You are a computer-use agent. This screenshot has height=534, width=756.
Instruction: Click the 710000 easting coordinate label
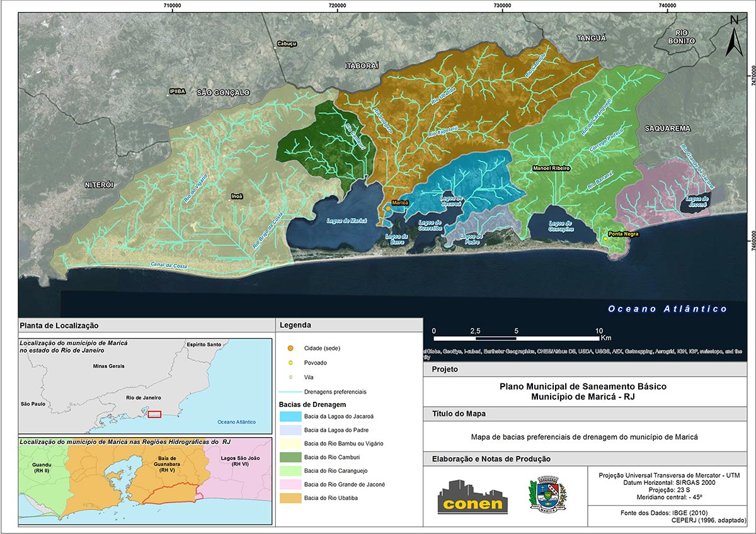coord(172,6)
